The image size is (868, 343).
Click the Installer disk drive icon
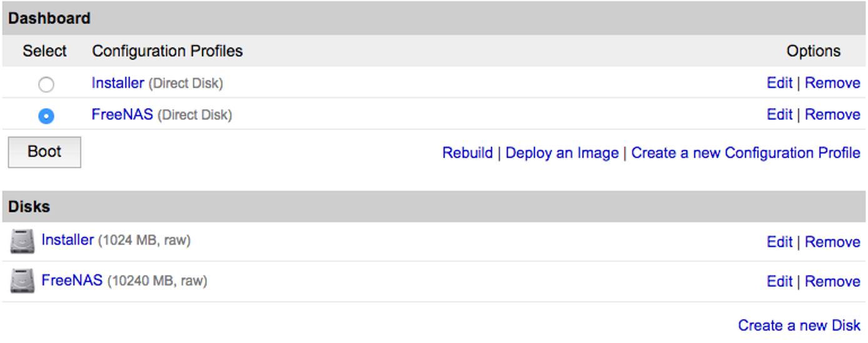tap(23, 242)
